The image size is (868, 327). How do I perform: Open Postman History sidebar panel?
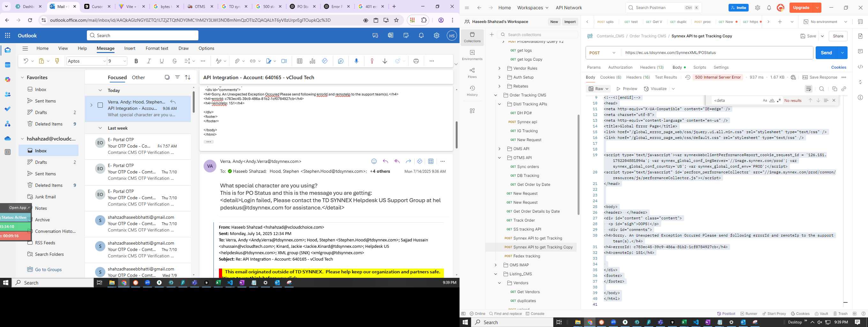coord(472,91)
